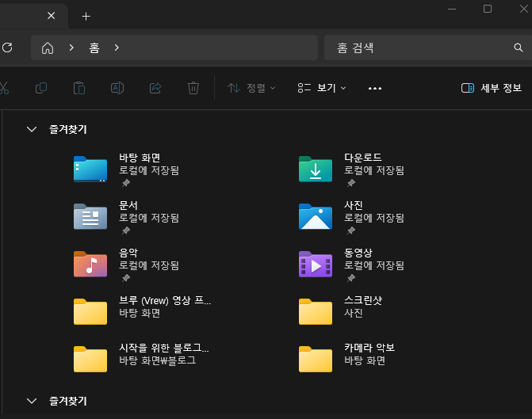Viewport: 532px width, 419px height.
Task: Click the pin icon under 동영상
Action: pyautogui.click(x=351, y=278)
